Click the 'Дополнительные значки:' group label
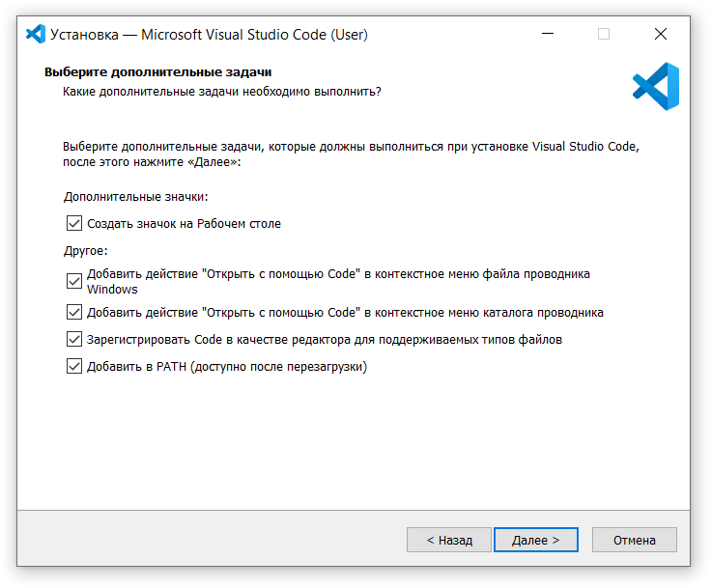The width and height of the screenshot is (711, 588). point(136,196)
